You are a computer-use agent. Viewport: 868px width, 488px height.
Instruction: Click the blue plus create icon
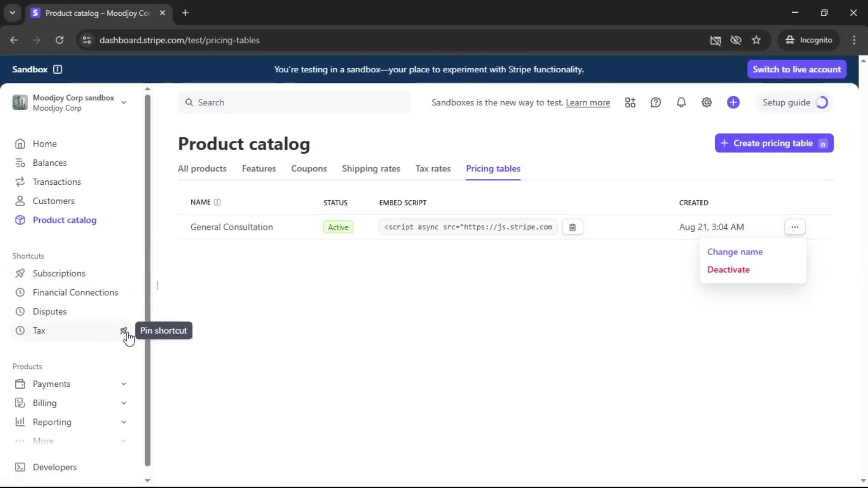coord(733,103)
